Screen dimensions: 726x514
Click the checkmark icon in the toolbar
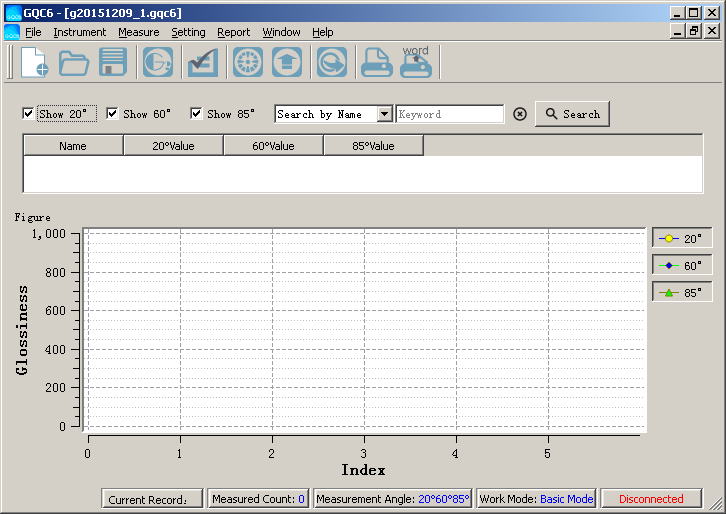pyautogui.click(x=203, y=62)
